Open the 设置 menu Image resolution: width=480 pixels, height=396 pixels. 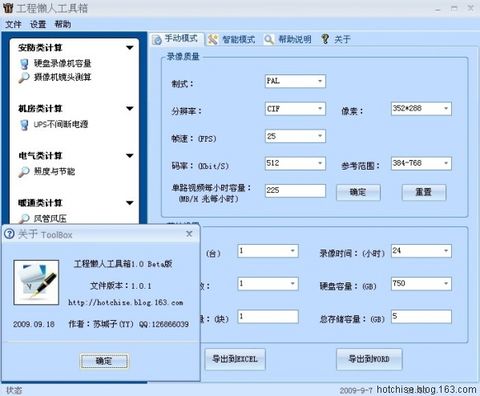tap(38, 24)
